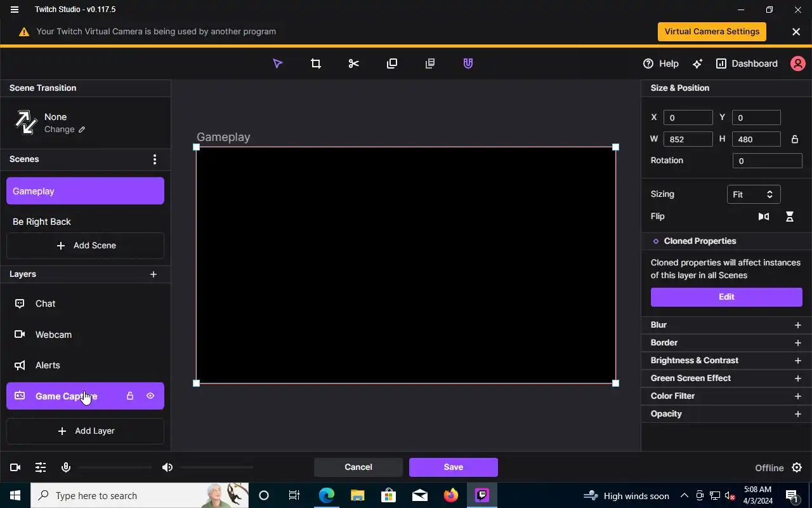The height and width of the screenshot is (508, 812).
Task: Change the scene transition
Action: 64,129
